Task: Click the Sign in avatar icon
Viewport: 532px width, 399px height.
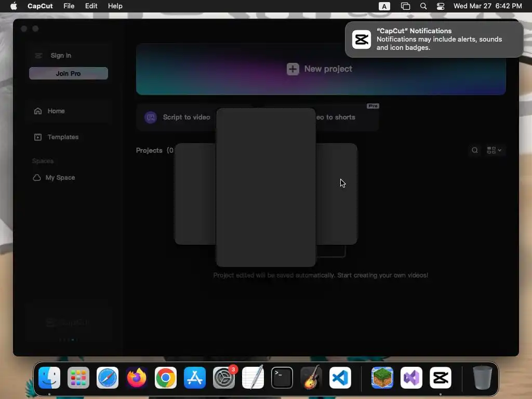Action: (x=38, y=56)
